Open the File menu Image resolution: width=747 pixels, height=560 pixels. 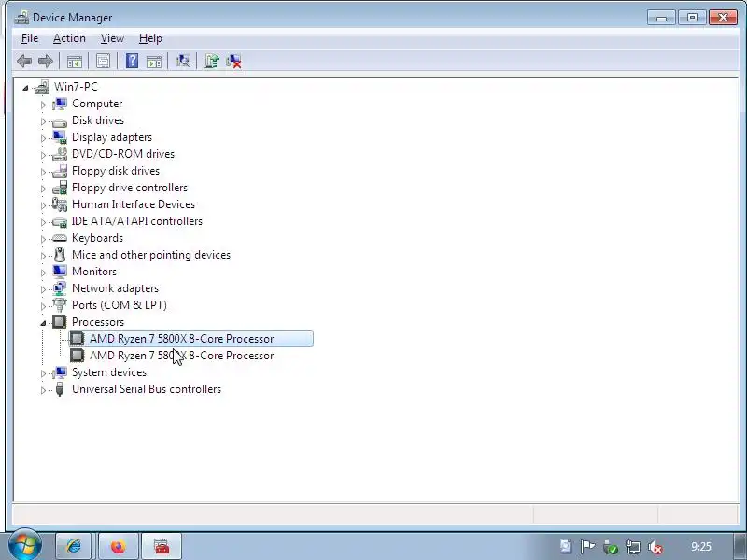(x=30, y=38)
